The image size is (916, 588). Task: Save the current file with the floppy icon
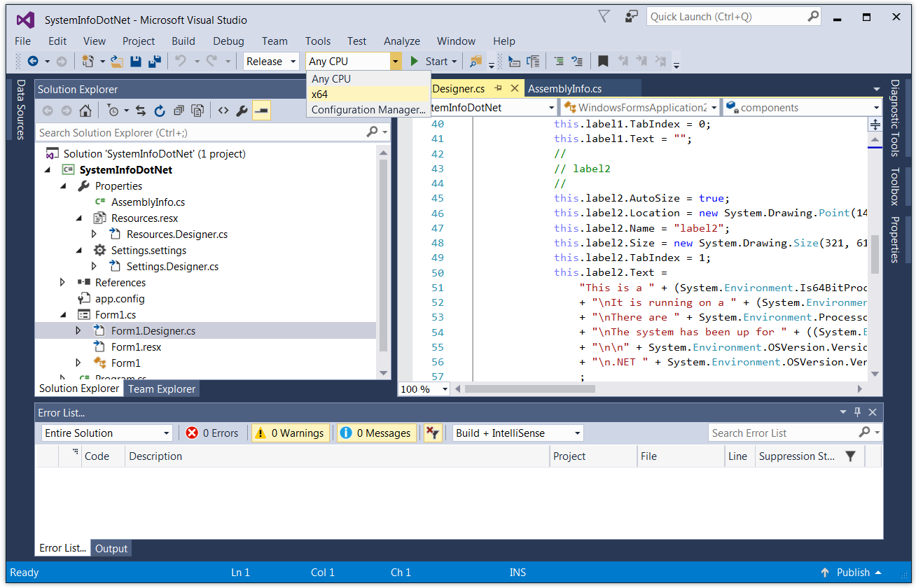click(136, 62)
